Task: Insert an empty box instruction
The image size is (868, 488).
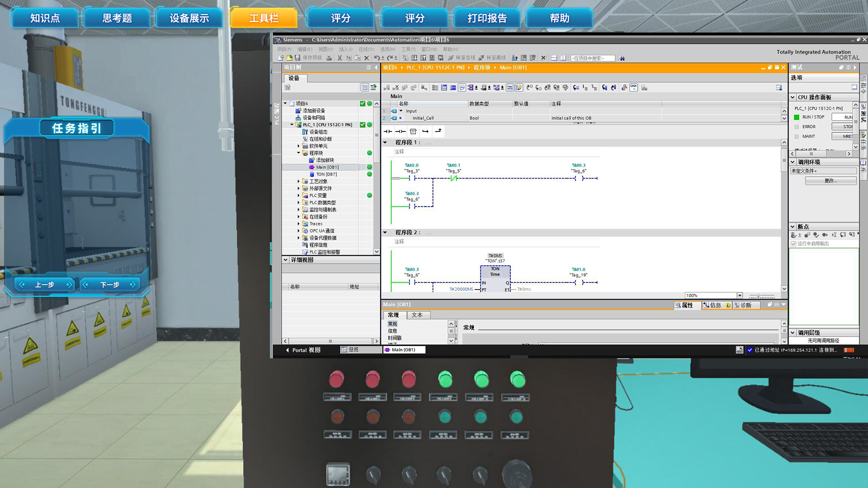Action: click(413, 131)
